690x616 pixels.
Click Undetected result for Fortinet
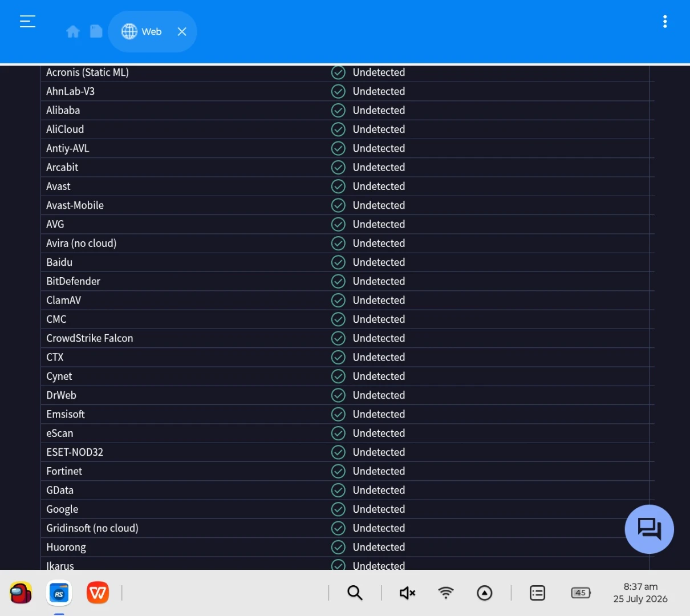pos(379,471)
